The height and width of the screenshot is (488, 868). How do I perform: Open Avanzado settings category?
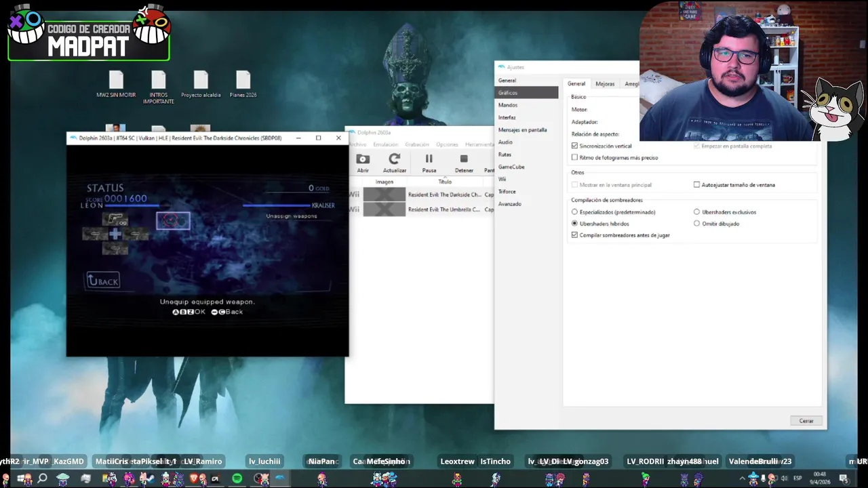pyautogui.click(x=526, y=204)
